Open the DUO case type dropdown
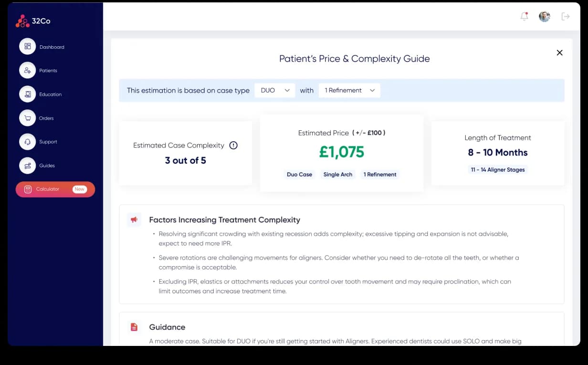This screenshot has width=588, height=365. tap(275, 90)
